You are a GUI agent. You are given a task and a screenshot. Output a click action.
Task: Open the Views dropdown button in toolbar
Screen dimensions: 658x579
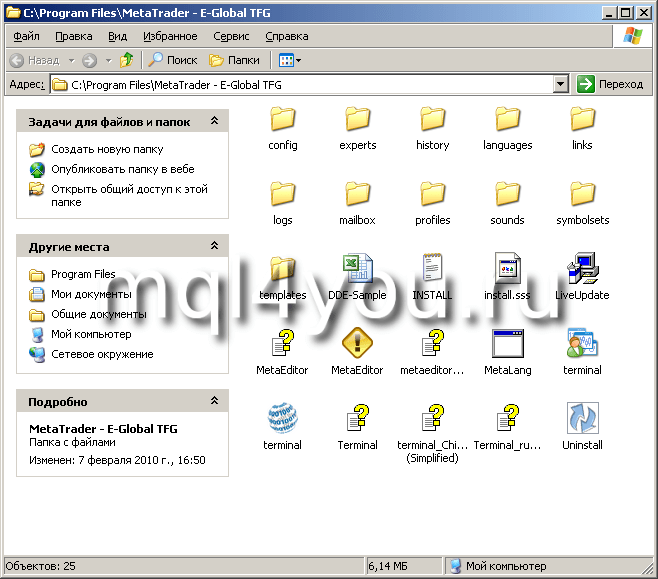coord(290,60)
